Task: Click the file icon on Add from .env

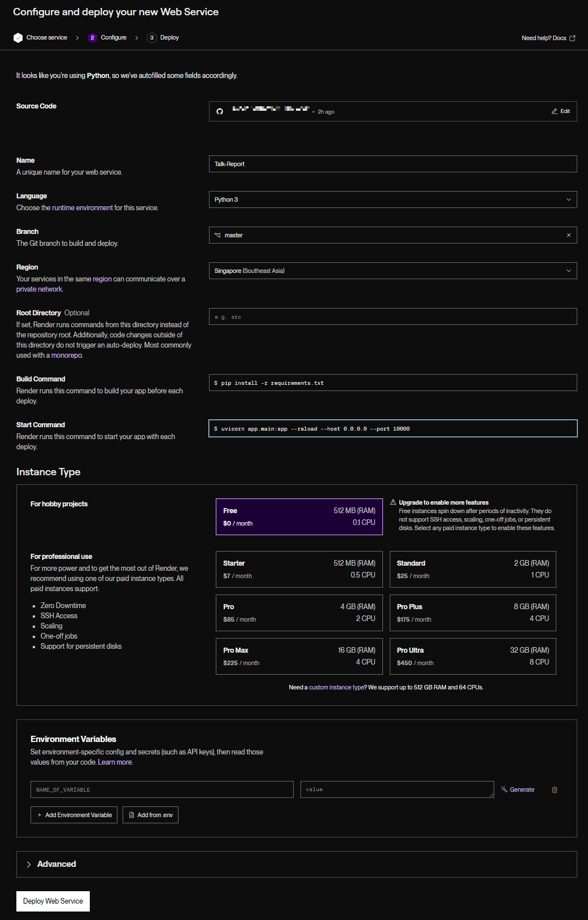Action: pos(132,815)
